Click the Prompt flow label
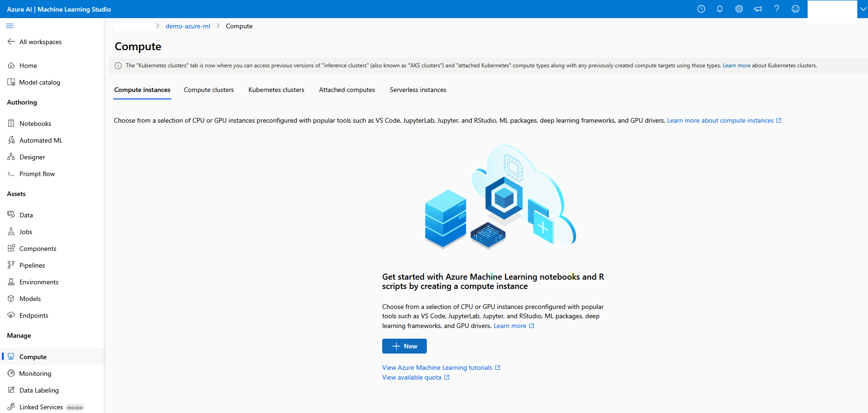The width and height of the screenshot is (868, 413). coord(37,174)
